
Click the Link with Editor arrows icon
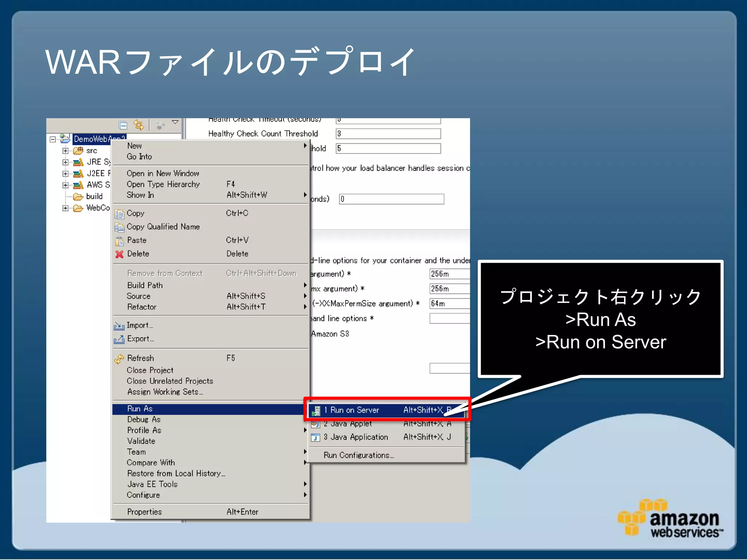pos(139,125)
